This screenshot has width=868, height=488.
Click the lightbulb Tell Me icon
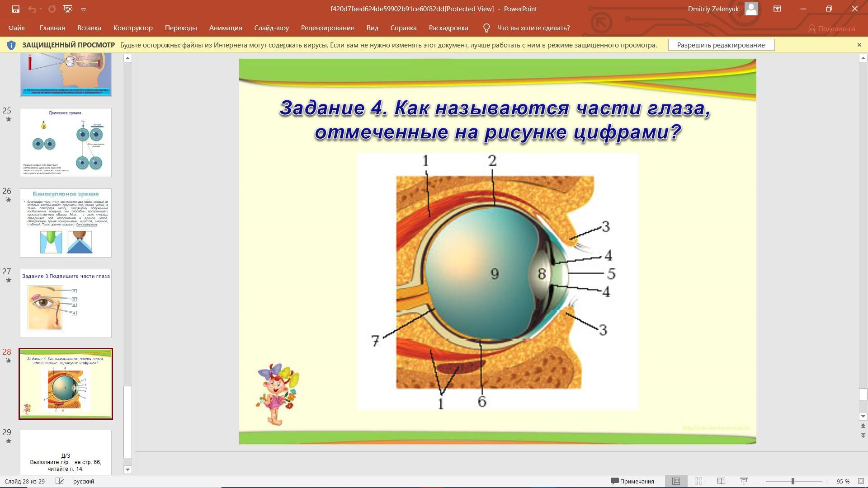click(486, 28)
